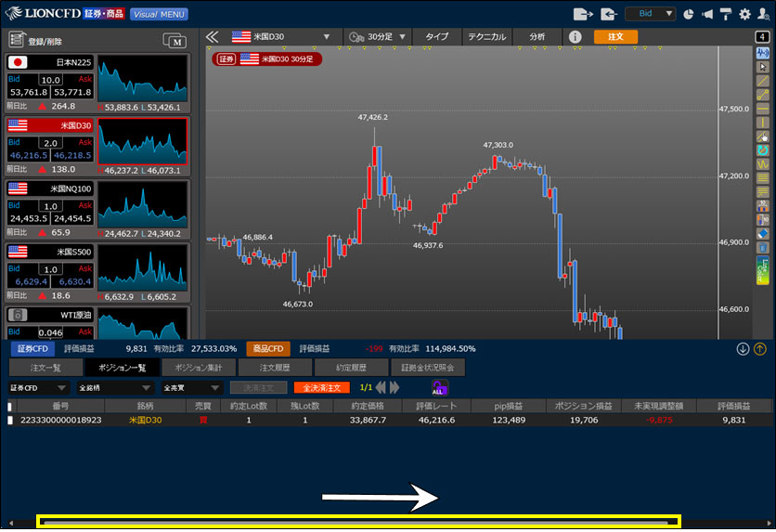Select the checkbox for position 2233300000018923
Screen dimensions: 776x532
10,421
